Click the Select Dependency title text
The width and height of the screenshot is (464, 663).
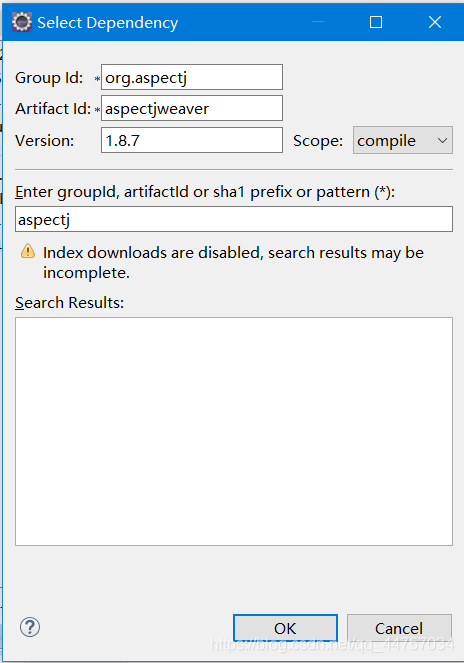click(x=107, y=23)
